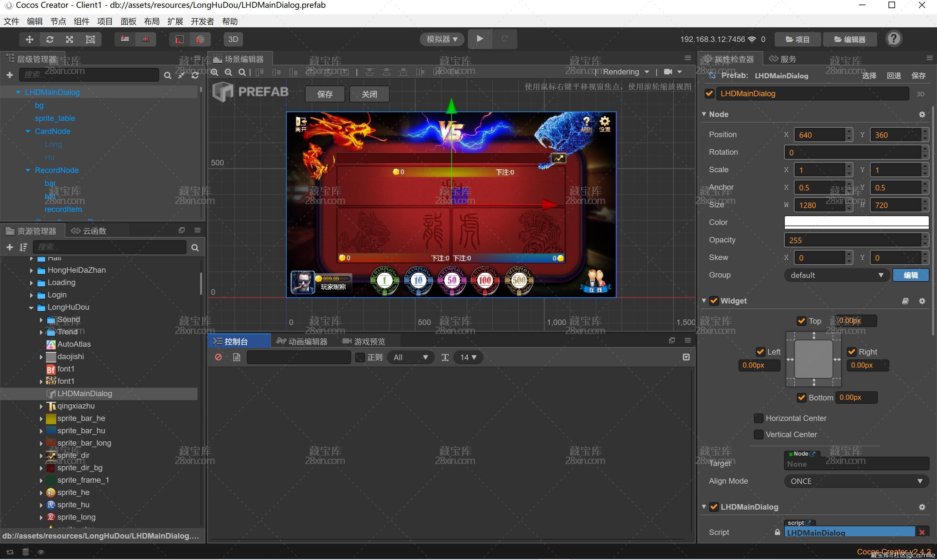The width and height of the screenshot is (937, 560).
Task: Toggle the 3D view mode button
Action: [233, 39]
